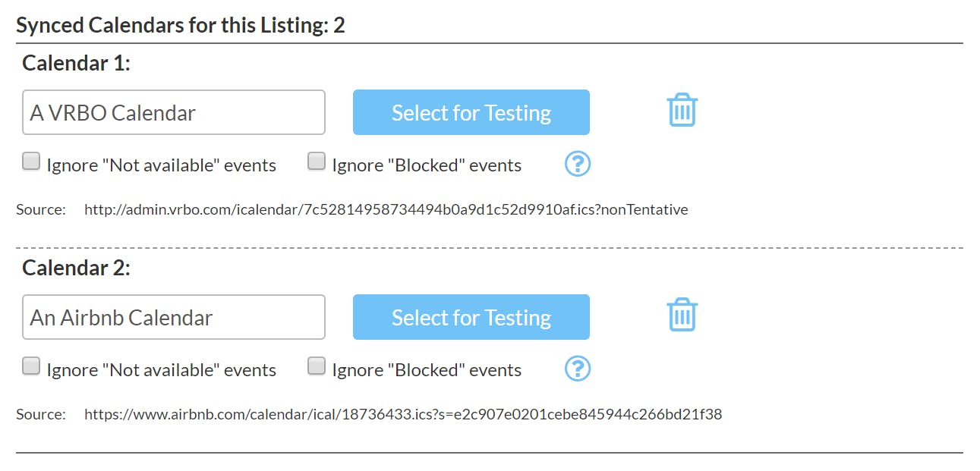Delete Calendar 2 with the trash icon
980x471 pixels.
(x=682, y=316)
